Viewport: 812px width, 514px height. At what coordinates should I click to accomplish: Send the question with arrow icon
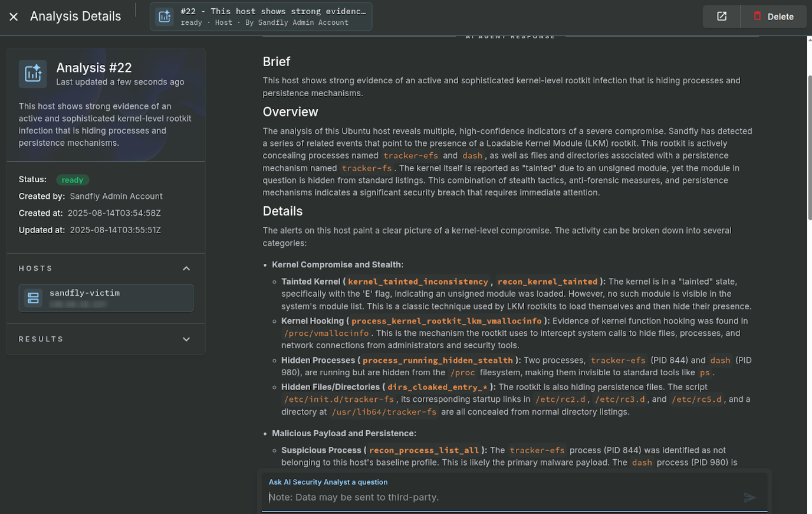coord(749,497)
